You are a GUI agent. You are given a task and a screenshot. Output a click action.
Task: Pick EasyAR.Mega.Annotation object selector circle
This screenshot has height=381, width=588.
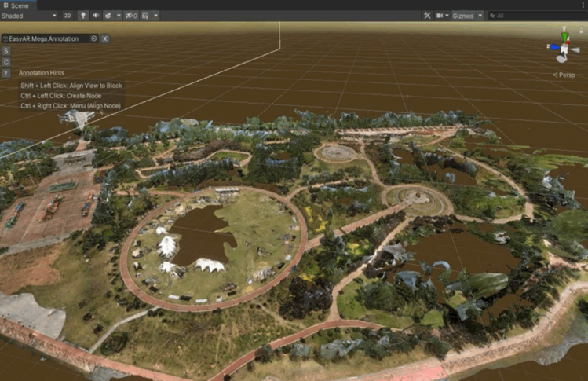click(93, 38)
